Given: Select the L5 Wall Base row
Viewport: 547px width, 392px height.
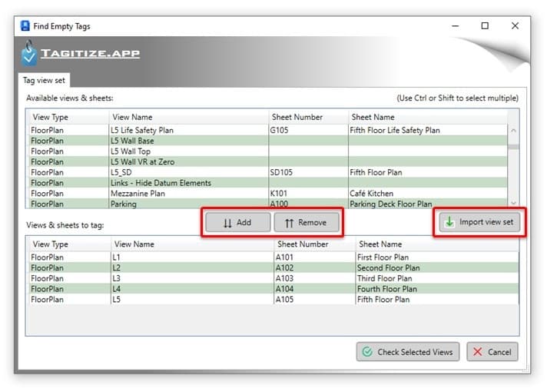Looking at the screenshot, I should click(267, 141).
